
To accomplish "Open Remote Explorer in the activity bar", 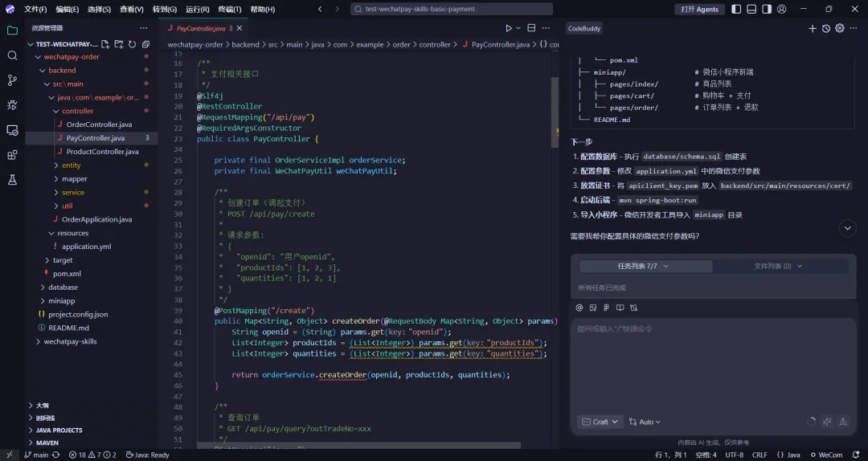I will click(12, 130).
